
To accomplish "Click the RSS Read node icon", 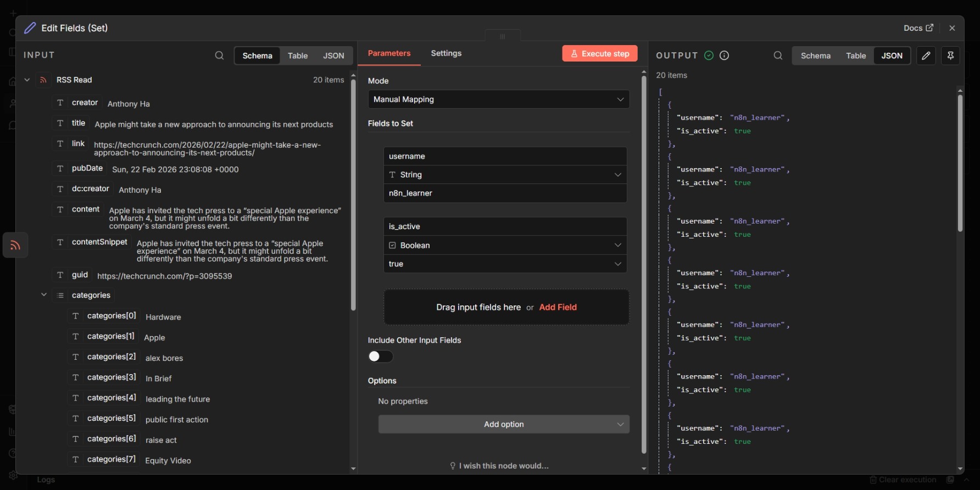I will pos(43,80).
